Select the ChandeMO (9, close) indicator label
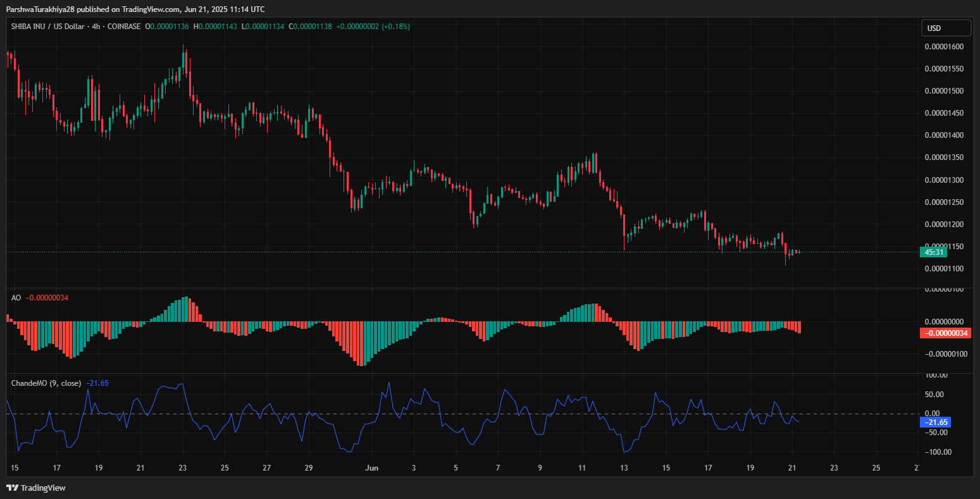 46,383
